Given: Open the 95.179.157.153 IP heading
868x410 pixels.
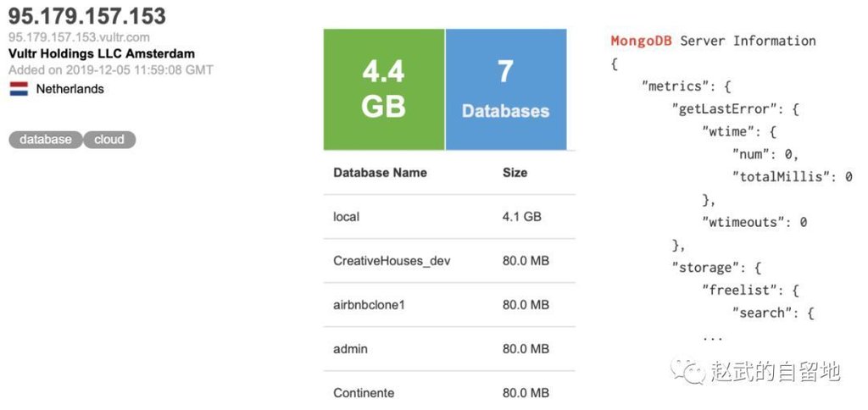Looking at the screenshot, I should [x=87, y=16].
